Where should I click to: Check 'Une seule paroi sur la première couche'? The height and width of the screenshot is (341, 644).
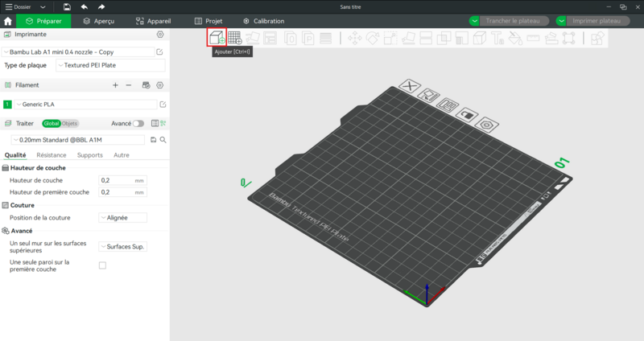click(x=102, y=265)
